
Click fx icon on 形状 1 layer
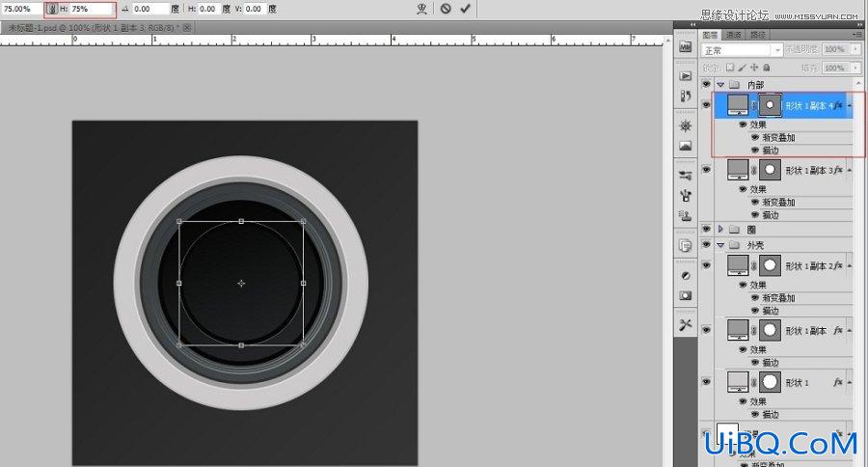[838, 382]
